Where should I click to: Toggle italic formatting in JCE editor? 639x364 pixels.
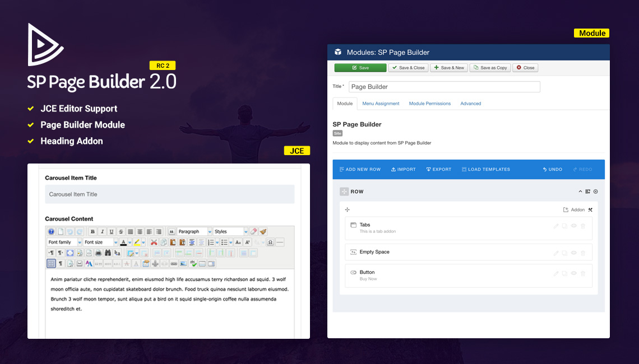point(102,232)
